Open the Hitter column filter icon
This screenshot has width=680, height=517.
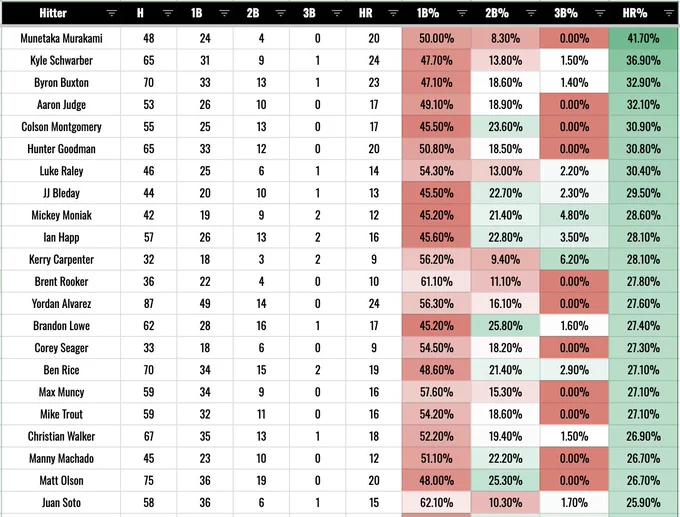click(111, 13)
